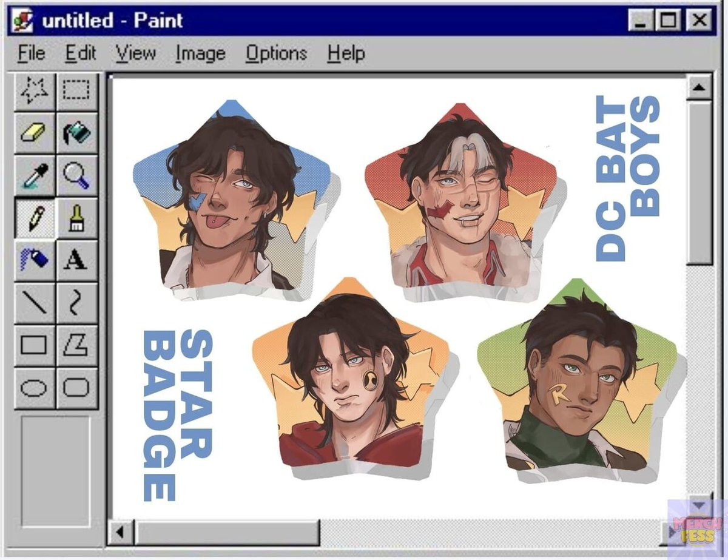The width and height of the screenshot is (728, 560).
Task: Open the Image menu
Action: pos(200,53)
